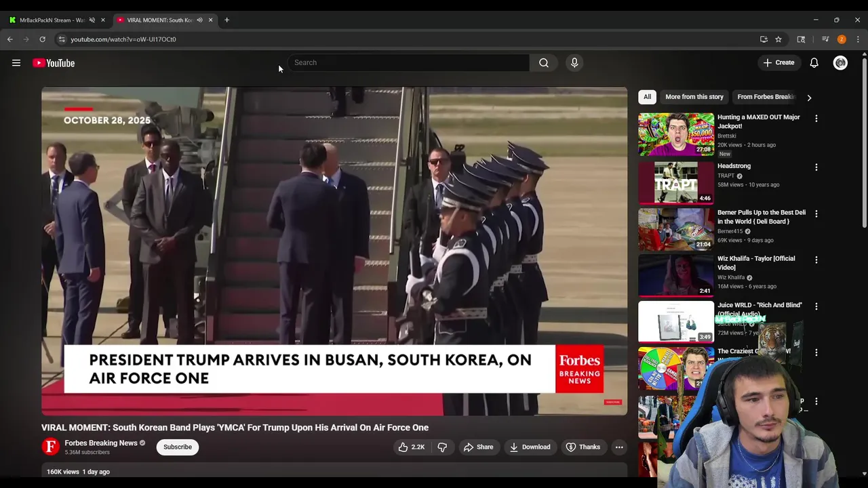Bookmark this page with star icon
This screenshot has height=488, width=868.
[778, 39]
